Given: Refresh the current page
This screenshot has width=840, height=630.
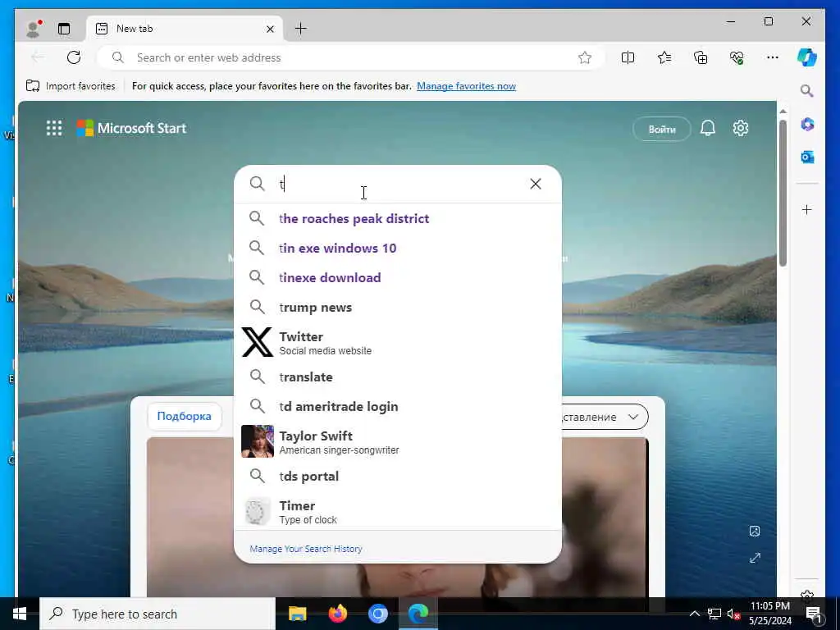Looking at the screenshot, I should (x=74, y=57).
